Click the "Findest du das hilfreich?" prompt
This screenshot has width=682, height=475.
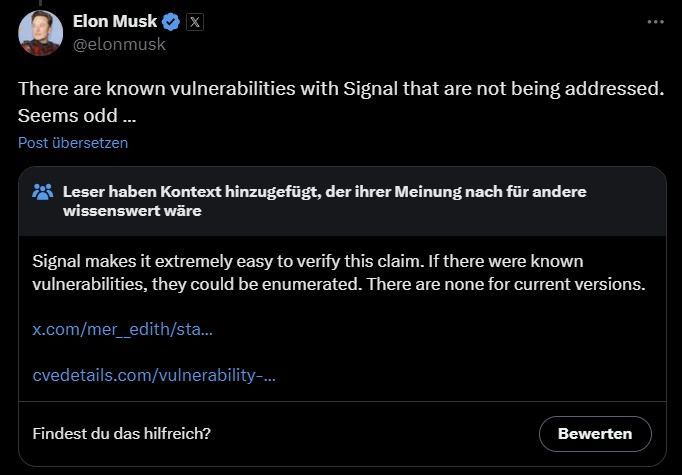(x=122, y=434)
